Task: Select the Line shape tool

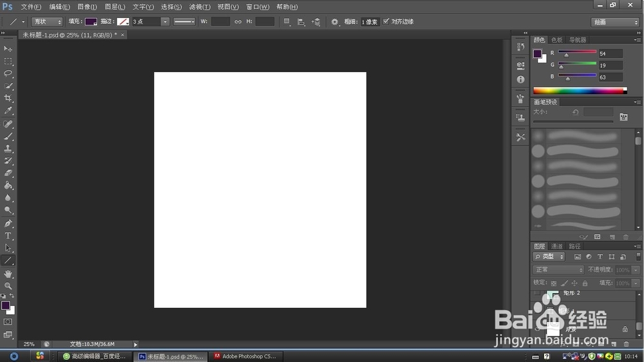Action: point(8,260)
